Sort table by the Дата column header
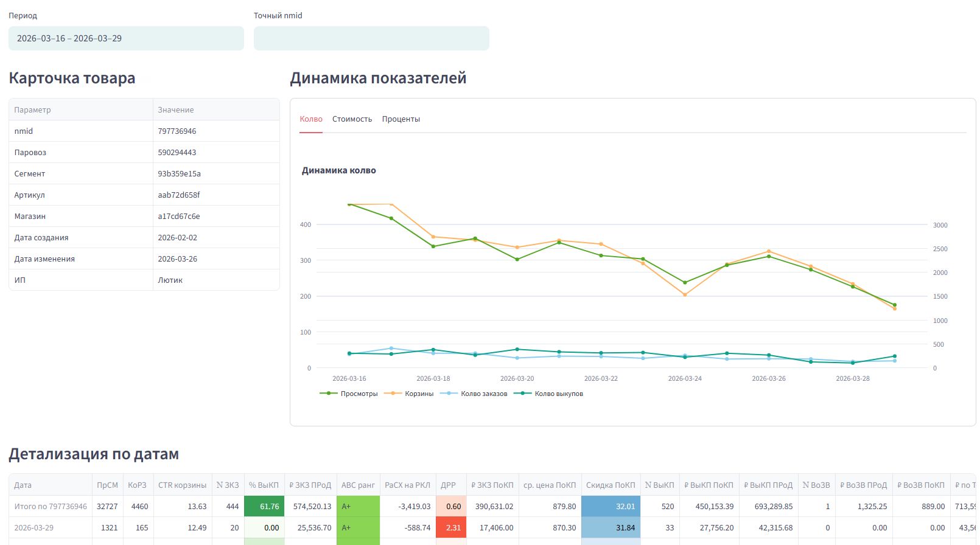The image size is (980, 545). [x=51, y=485]
